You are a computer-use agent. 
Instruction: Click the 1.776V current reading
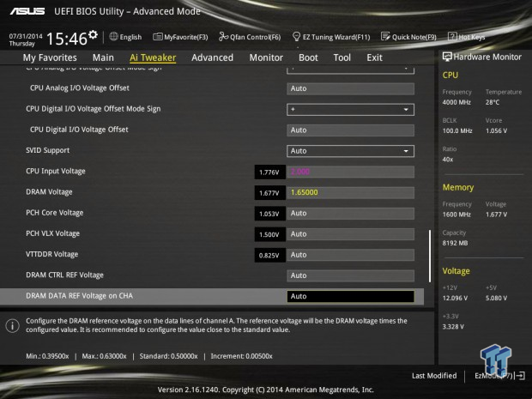point(269,172)
